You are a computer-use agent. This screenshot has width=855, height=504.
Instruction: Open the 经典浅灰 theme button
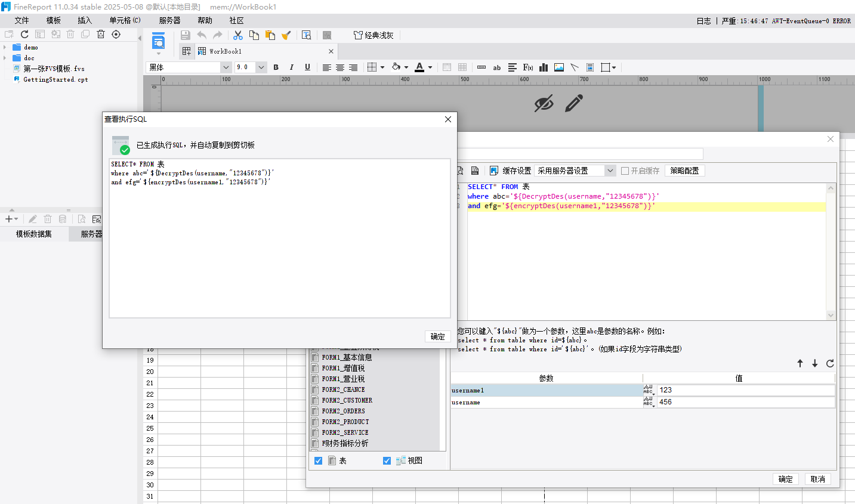coord(374,35)
